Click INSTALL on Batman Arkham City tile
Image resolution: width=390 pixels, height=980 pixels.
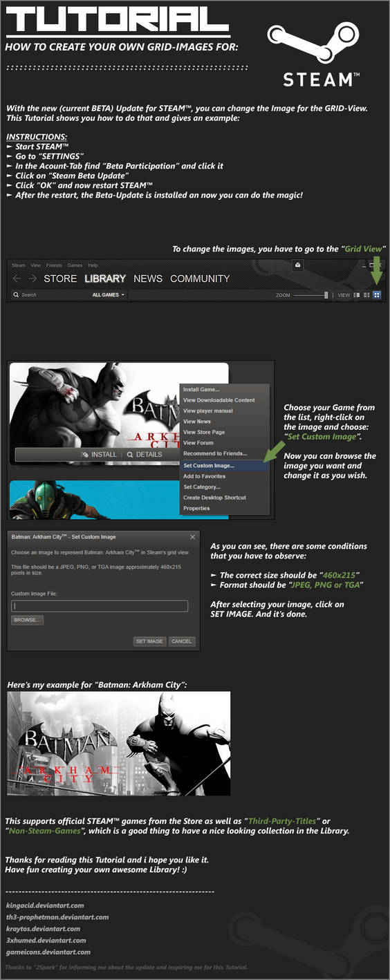98,454
